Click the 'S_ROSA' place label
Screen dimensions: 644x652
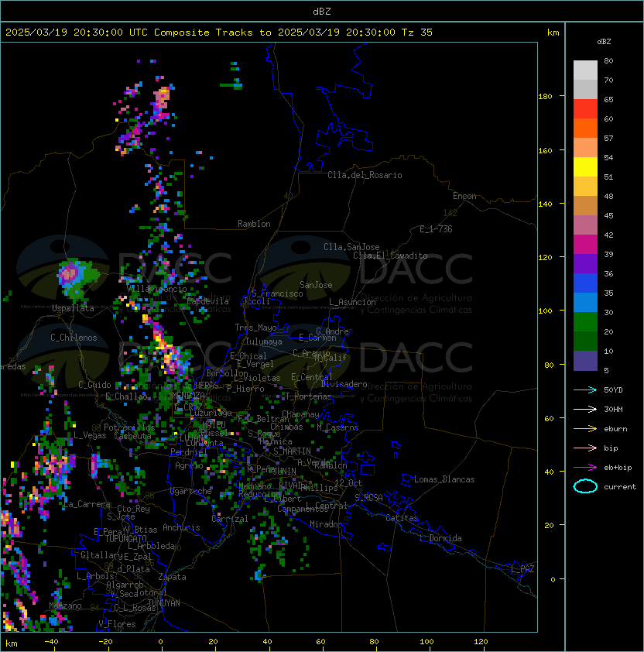click(x=368, y=498)
